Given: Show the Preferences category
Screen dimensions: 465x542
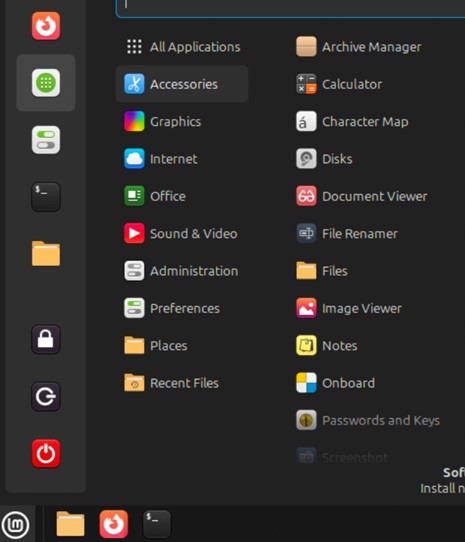Looking at the screenshot, I should point(182,308).
